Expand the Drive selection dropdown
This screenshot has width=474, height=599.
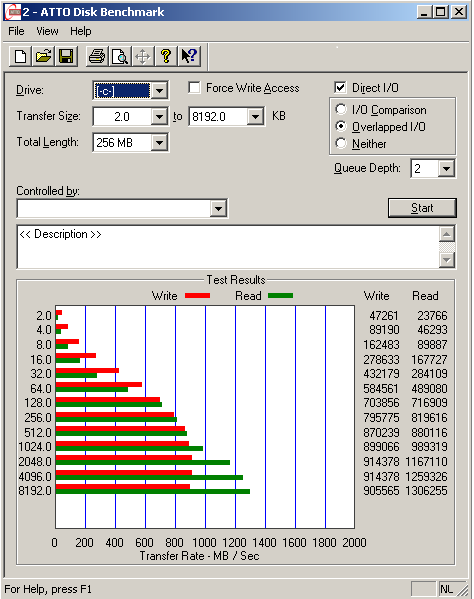159,91
